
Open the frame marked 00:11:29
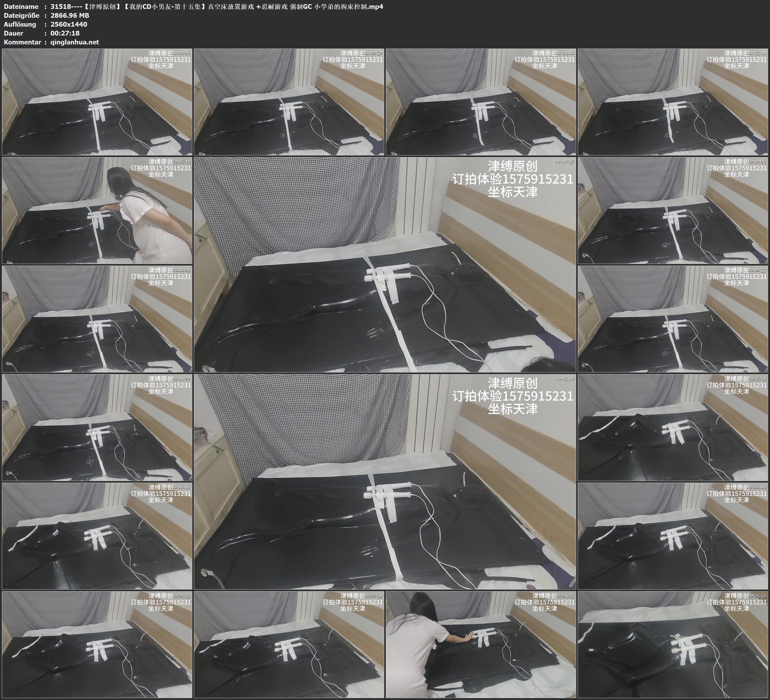click(97, 319)
